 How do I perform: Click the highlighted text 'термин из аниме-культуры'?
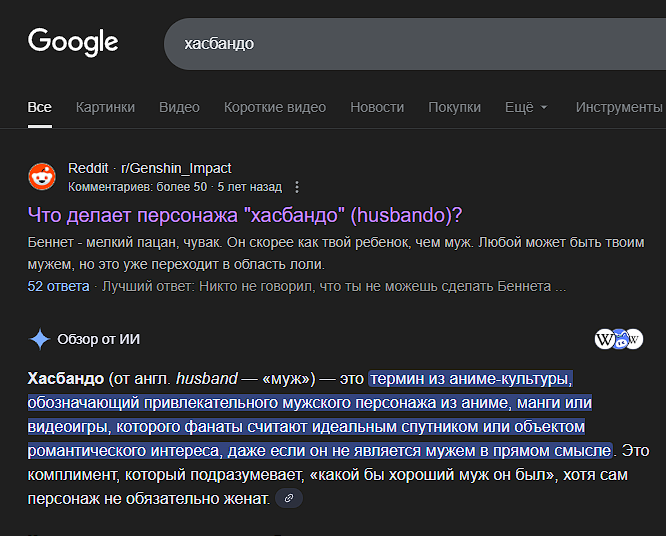(x=471, y=378)
